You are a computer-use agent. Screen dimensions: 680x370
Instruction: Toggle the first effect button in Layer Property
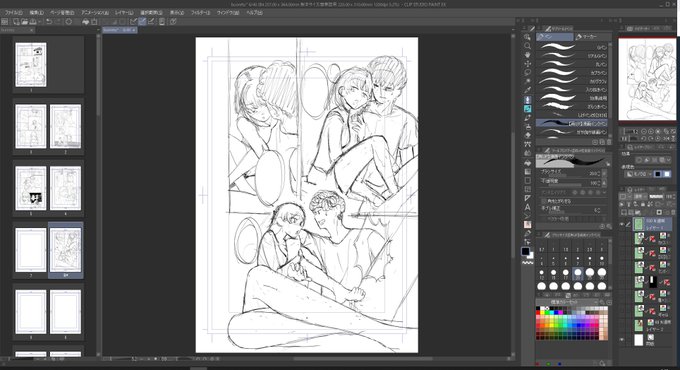click(639, 160)
